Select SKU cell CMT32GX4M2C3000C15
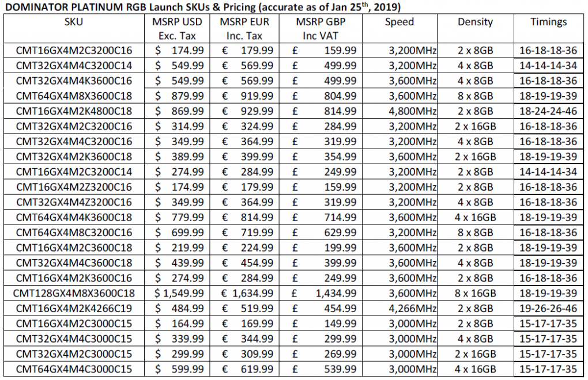The height and width of the screenshot is (380, 588). 74,354
